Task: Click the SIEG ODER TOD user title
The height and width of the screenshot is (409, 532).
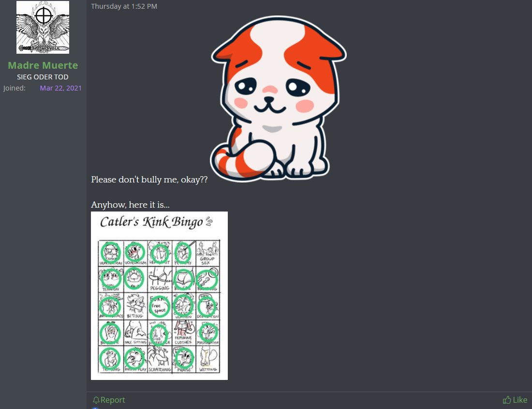Action: (43, 77)
